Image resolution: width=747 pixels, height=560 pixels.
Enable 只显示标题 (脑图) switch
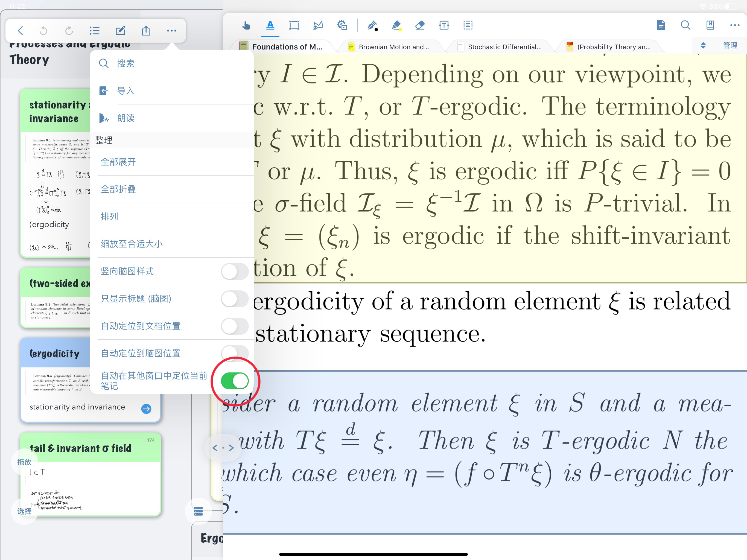tap(234, 299)
